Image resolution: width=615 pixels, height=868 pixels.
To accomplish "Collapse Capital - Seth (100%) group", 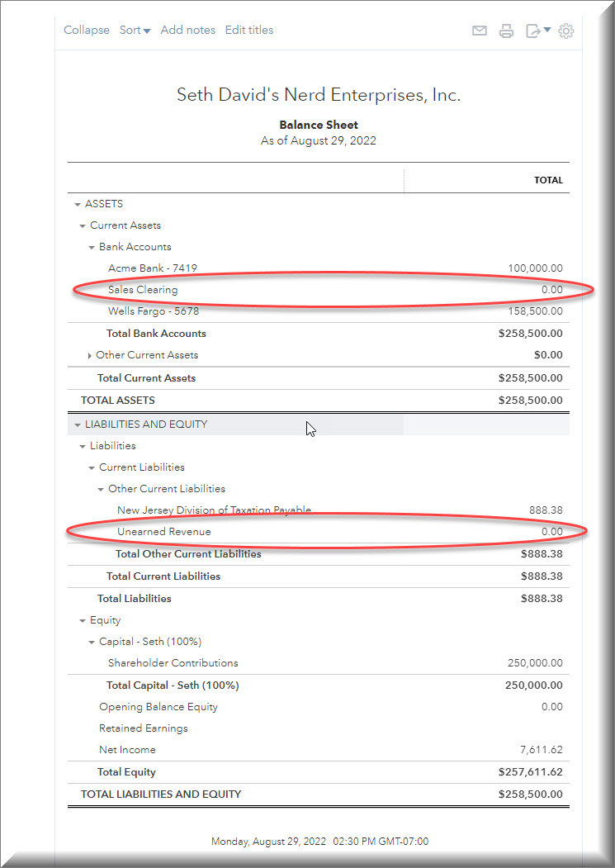I will pyautogui.click(x=92, y=643).
